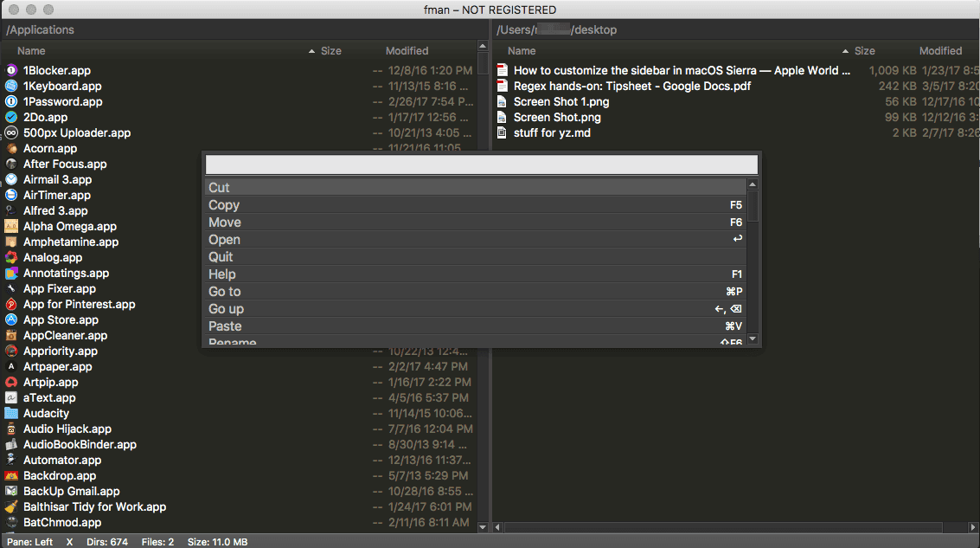Image resolution: width=980 pixels, height=548 pixels.
Task: Choose Open in the command palette
Action: click(x=476, y=240)
